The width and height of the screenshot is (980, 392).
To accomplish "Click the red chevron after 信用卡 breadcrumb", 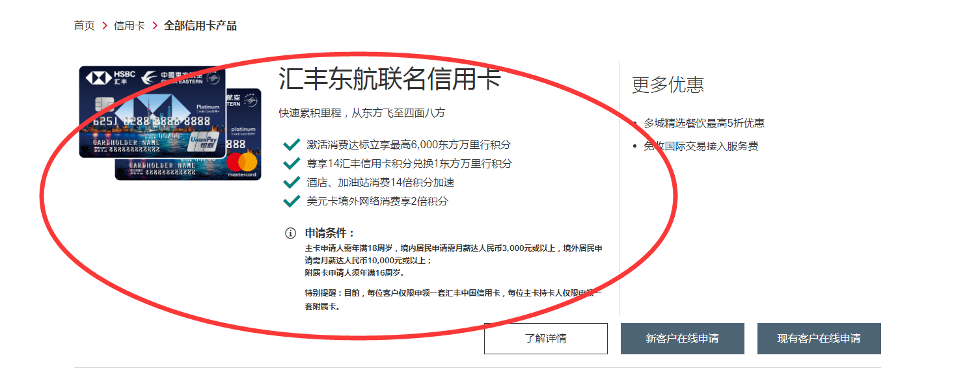I will click(155, 26).
